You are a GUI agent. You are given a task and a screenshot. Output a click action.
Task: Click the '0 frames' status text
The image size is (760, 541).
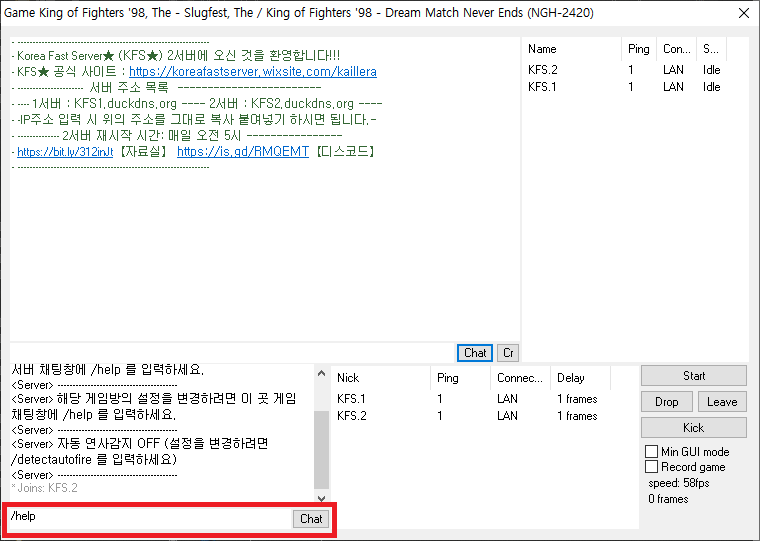coord(668,499)
